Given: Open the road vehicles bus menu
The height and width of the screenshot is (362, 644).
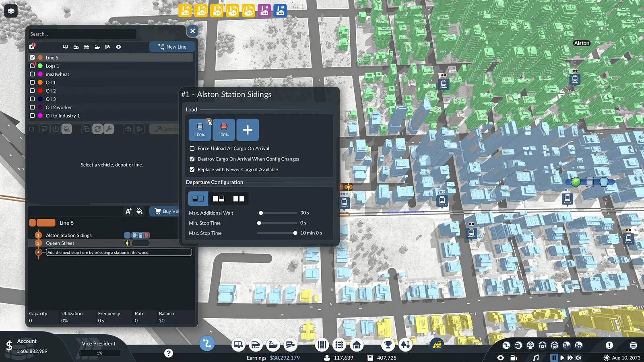Looking at the screenshot, I should [238, 345].
